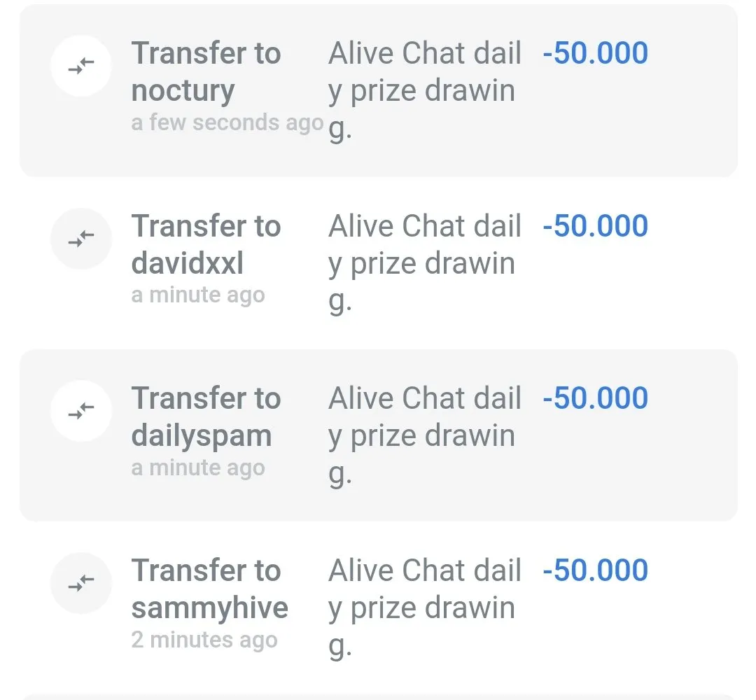The image size is (756, 700).
Task: Click the "2 minutes ago" timestamp
Action: tap(204, 640)
